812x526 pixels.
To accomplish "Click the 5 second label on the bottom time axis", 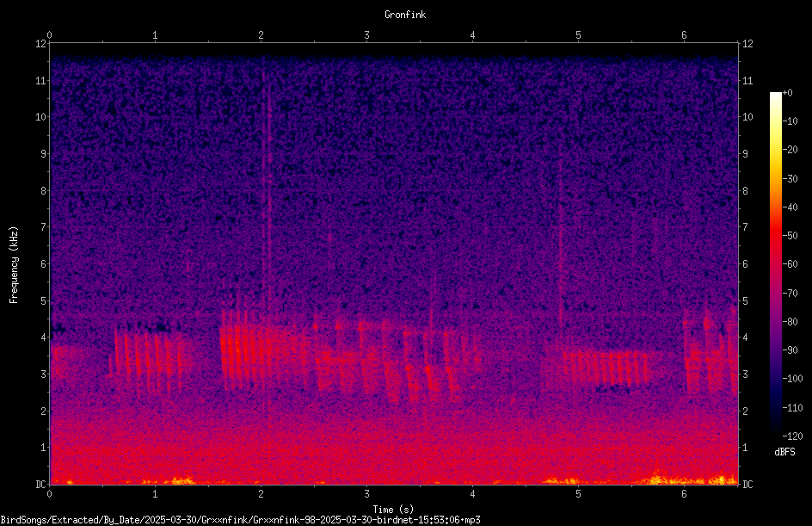I will (578, 494).
